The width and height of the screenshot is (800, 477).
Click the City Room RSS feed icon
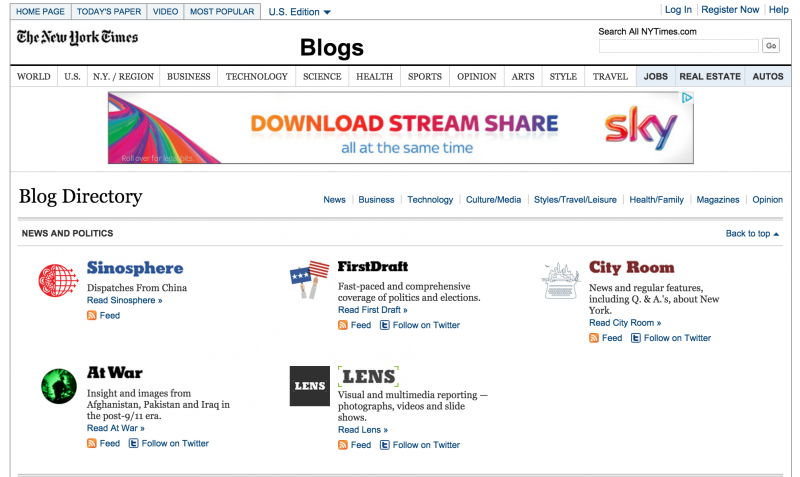(594, 338)
